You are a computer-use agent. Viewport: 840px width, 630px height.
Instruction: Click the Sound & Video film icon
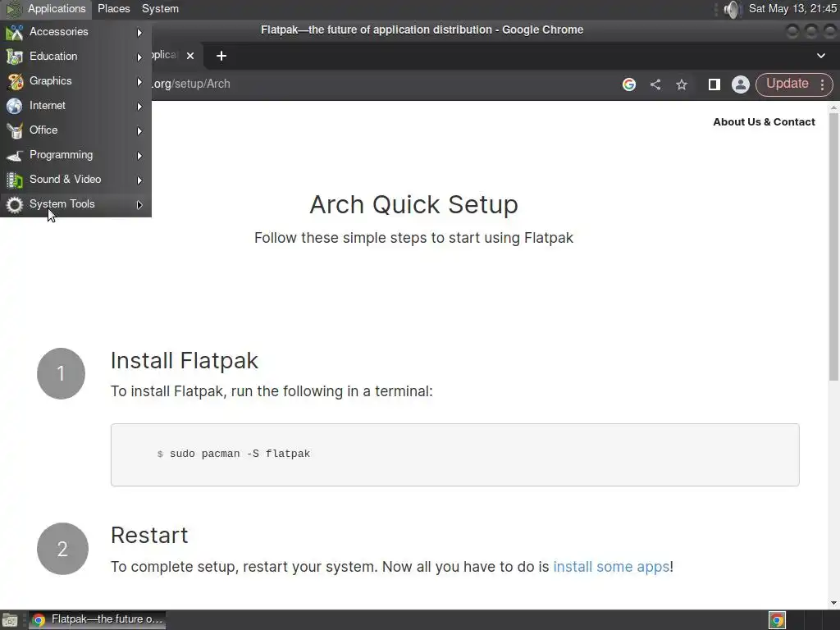15,180
